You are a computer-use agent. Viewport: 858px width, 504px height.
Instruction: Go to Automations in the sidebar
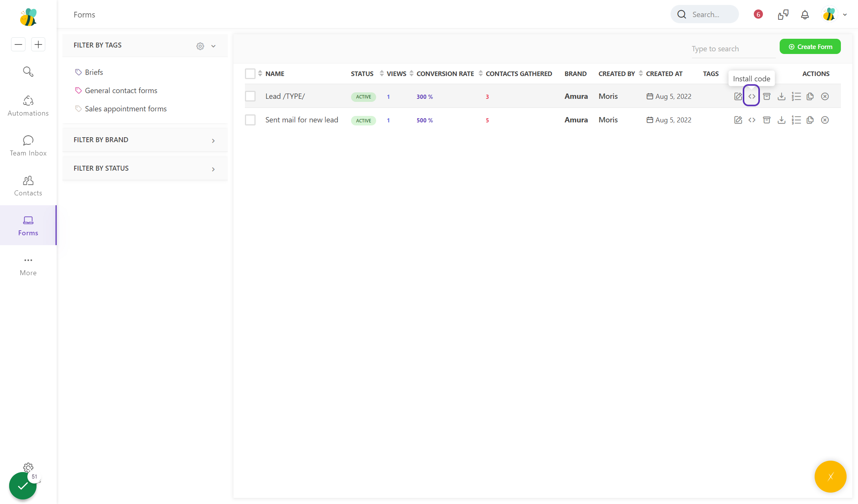(28, 106)
